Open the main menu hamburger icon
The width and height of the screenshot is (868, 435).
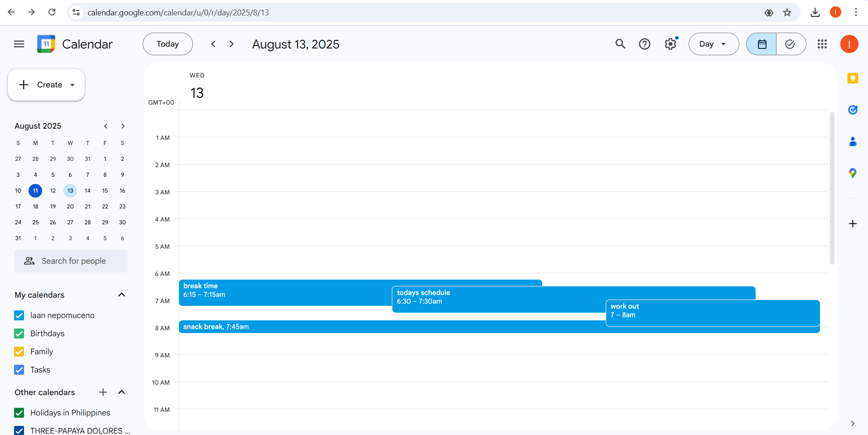pyautogui.click(x=19, y=44)
